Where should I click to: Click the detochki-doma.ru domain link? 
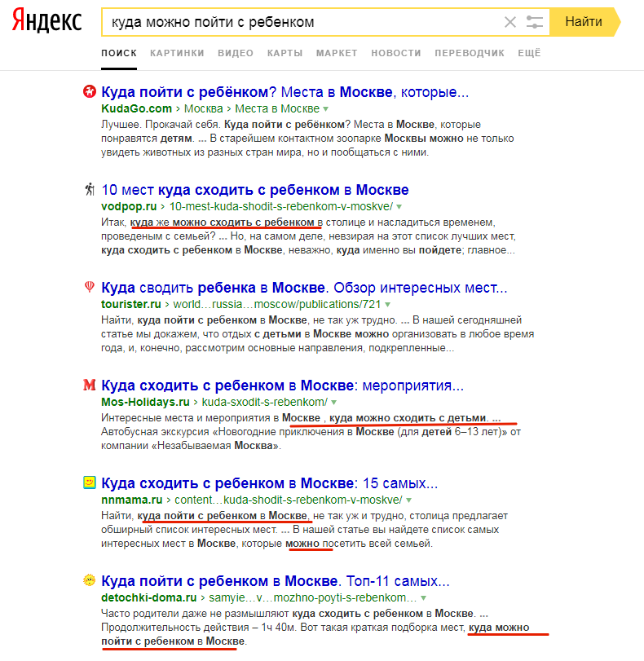149,597
